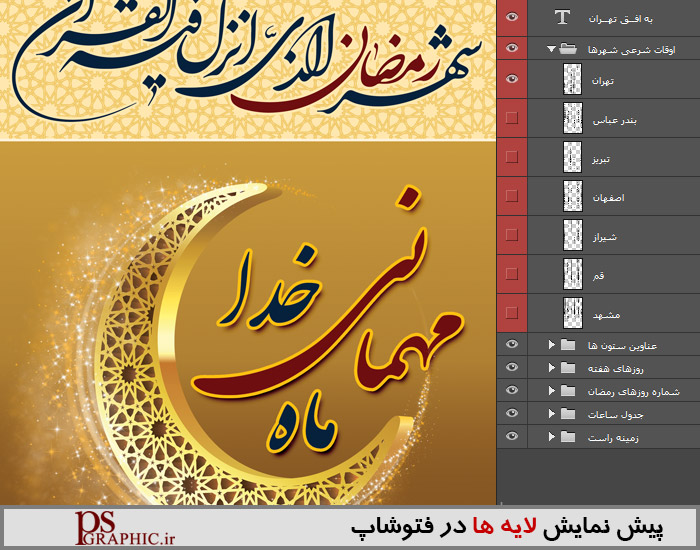700x550 pixels.
Task: Click the شیراز layer thumbnail
Action: click(572, 235)
